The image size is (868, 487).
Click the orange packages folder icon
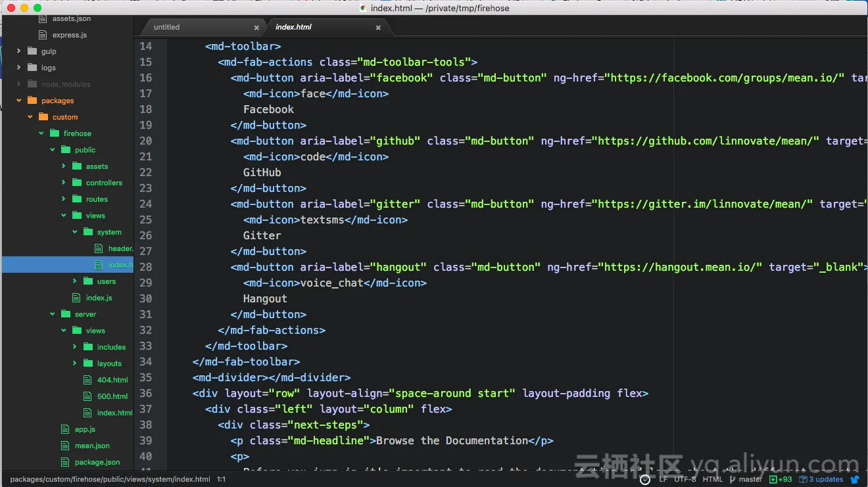click(32, 101)
